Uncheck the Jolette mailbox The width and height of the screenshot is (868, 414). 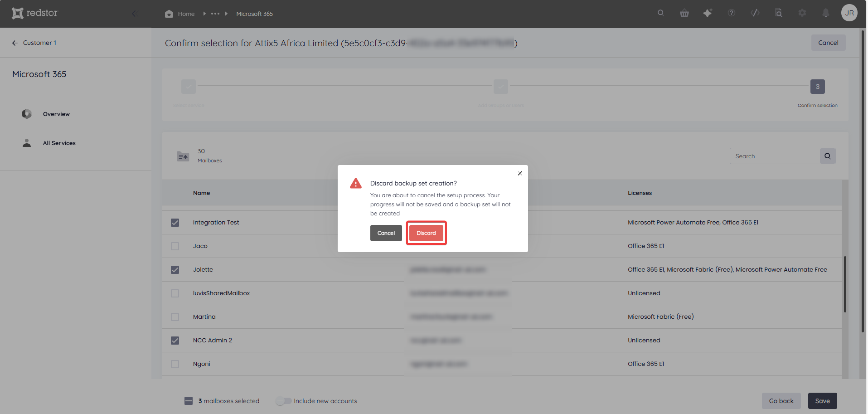click(x=175, y=270)
